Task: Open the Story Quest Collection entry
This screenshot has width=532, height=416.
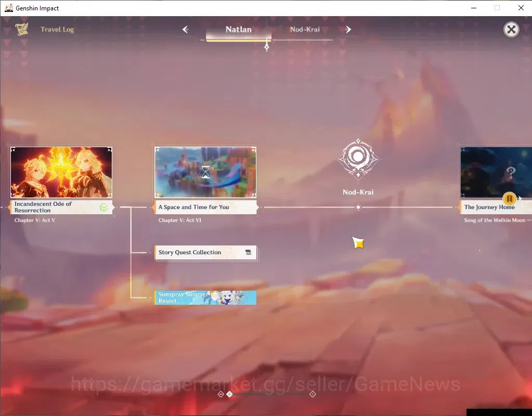Action: [205, 252]
